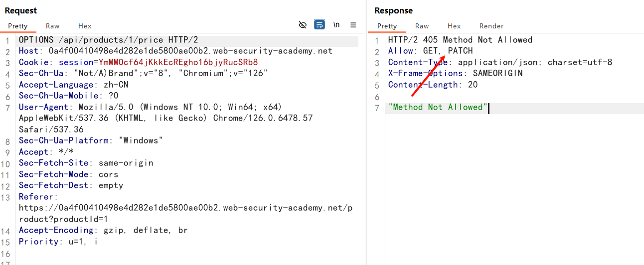Screen dimensions: 644x265
Task: Toggle hide non-printable characters eye icon
Action: 302,25
